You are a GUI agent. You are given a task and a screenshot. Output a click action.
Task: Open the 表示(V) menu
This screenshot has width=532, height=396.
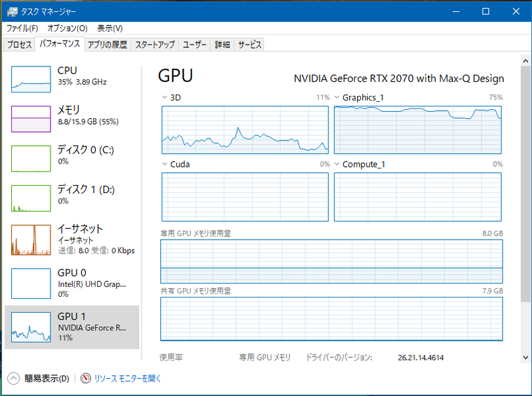pyautogui.click(x=110, y=28)
